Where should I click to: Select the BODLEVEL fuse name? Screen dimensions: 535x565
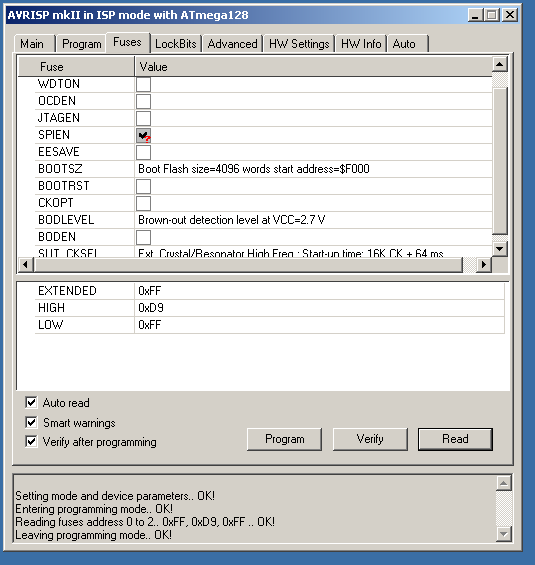[66, 220]
